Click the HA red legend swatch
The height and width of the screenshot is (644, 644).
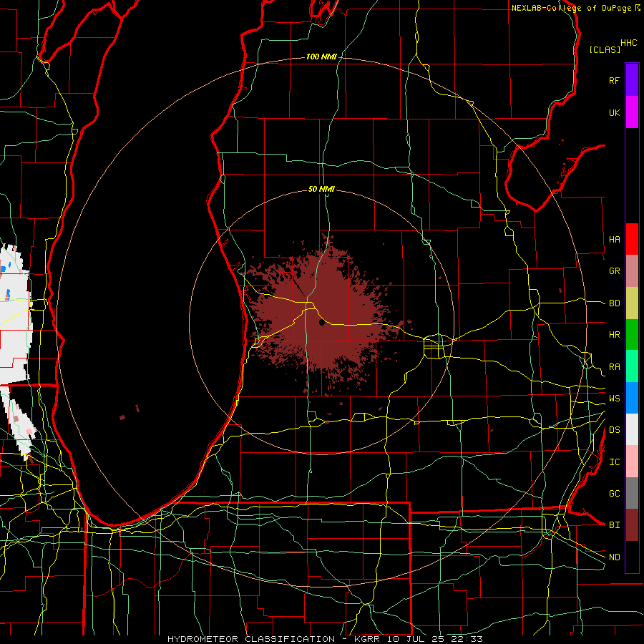coord(632,239)
